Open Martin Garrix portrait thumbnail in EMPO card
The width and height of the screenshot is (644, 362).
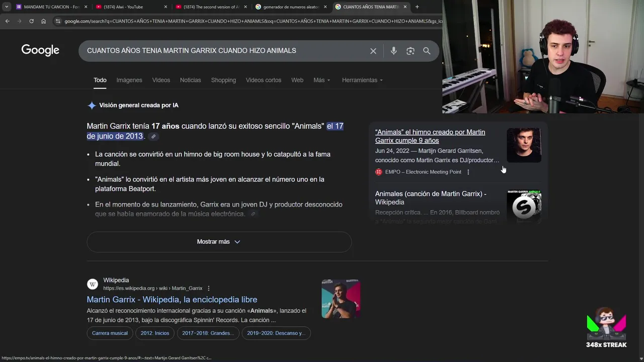tap(524, 145)
